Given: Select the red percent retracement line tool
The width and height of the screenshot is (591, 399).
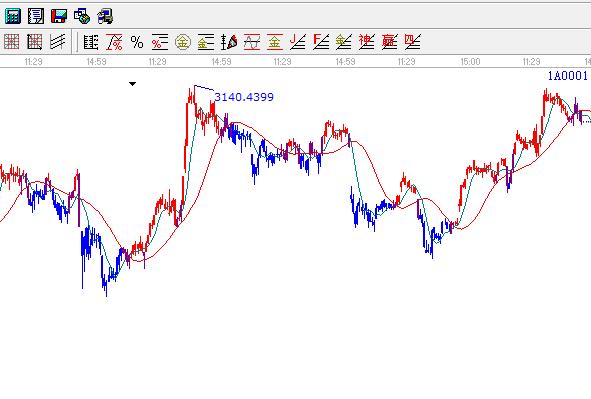Looking at the screenshot, I should (x=114, y=42).
